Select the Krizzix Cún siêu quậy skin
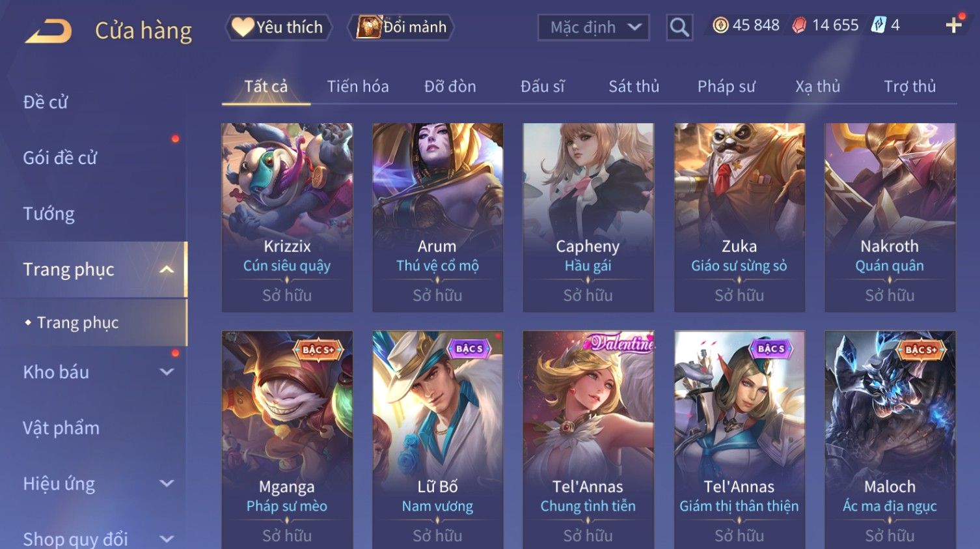The width and height of the screenshot is (980, 549). pos(287,218)
